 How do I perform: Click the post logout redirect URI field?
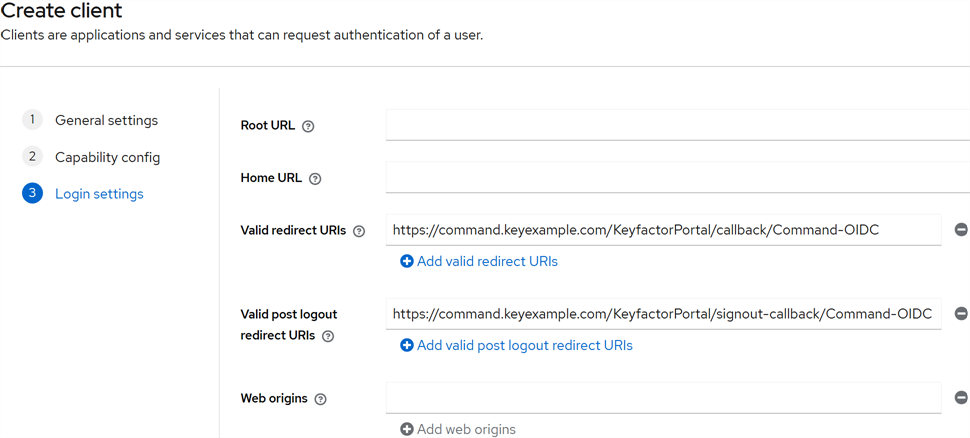point(664,314)
